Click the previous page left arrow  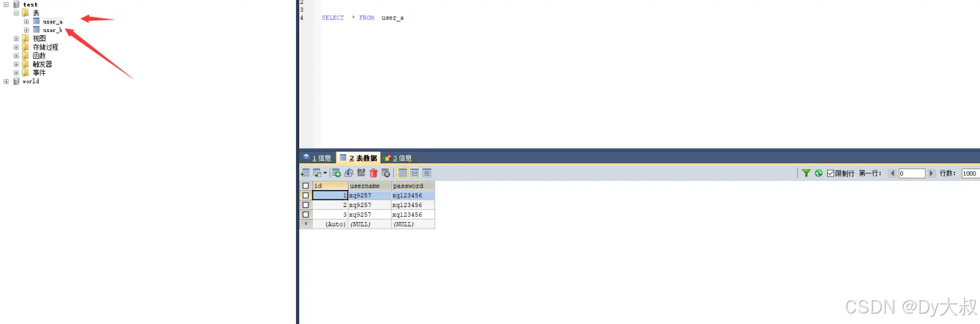coord(892,173)
